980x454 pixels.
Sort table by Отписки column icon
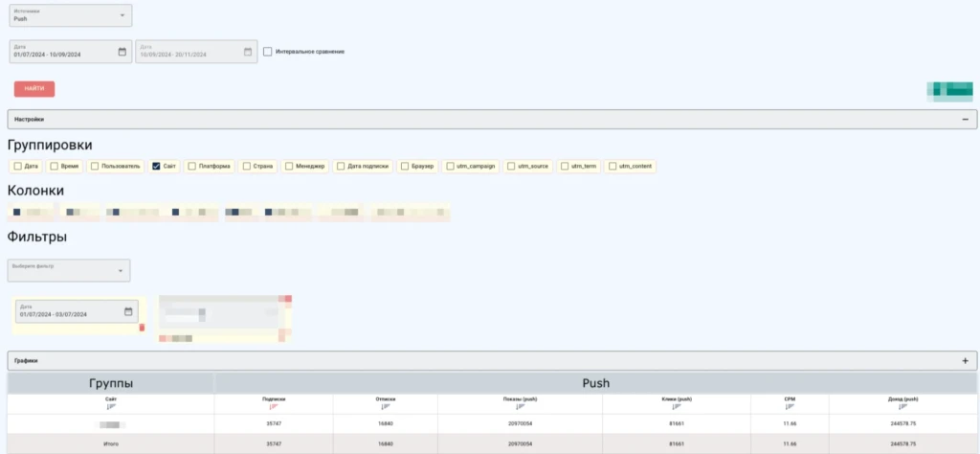tap(385, 406)
